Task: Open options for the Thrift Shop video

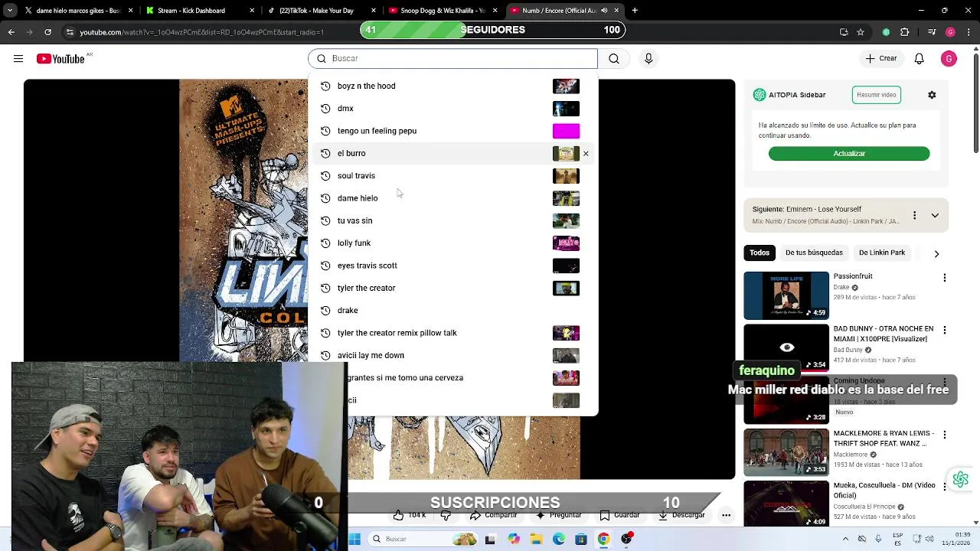Action: (945, 435)
